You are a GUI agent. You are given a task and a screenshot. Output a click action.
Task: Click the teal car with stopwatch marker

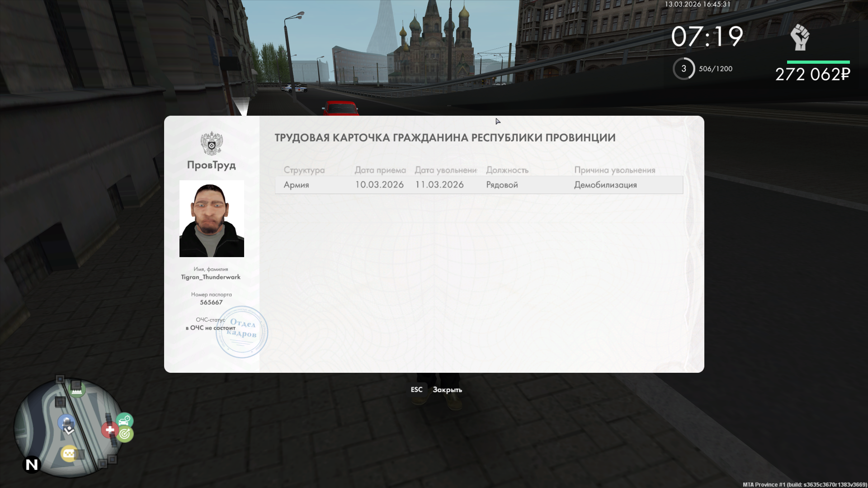[x=124, y=421]
